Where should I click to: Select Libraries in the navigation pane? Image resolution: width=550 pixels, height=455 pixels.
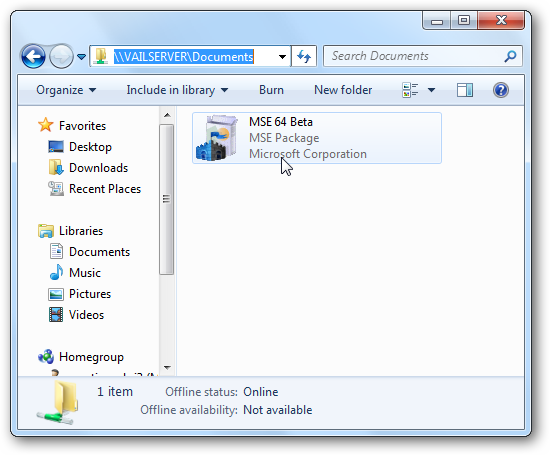[81, 231]
